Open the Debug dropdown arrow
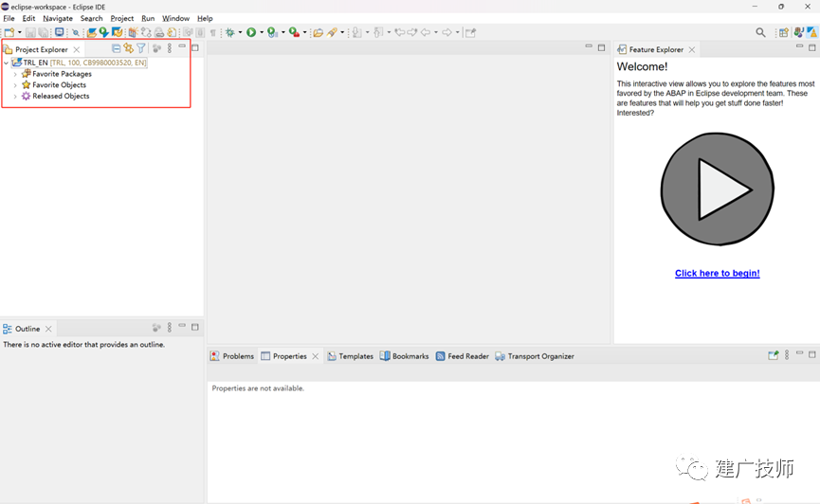Screen dimensions: 820x504 coord(240,32)
